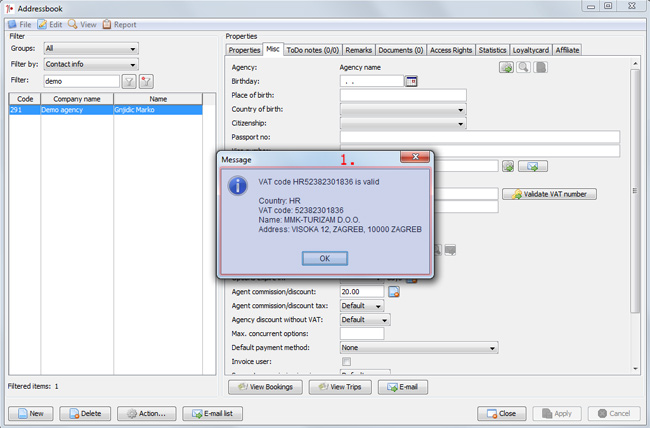Screen dimensions: 650x428
Task: Switch to the Properties tab
Action: pos(244,50)
